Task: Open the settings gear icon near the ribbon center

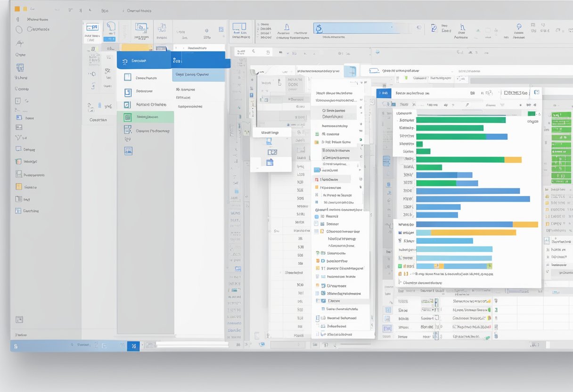Action: (x=206, y=31)
